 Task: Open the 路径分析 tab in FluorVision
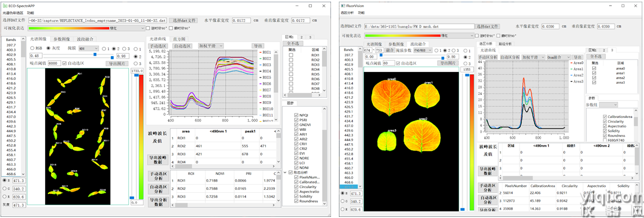[x=505, y=43]
